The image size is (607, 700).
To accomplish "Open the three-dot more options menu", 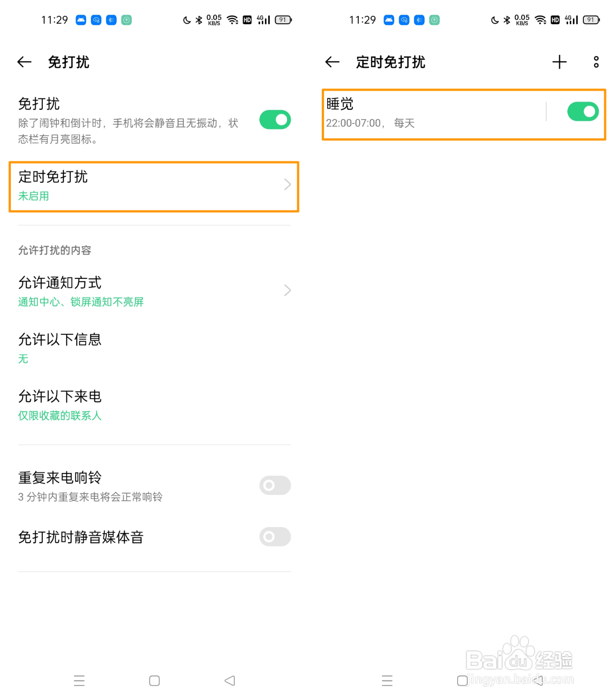I will 596,62.
